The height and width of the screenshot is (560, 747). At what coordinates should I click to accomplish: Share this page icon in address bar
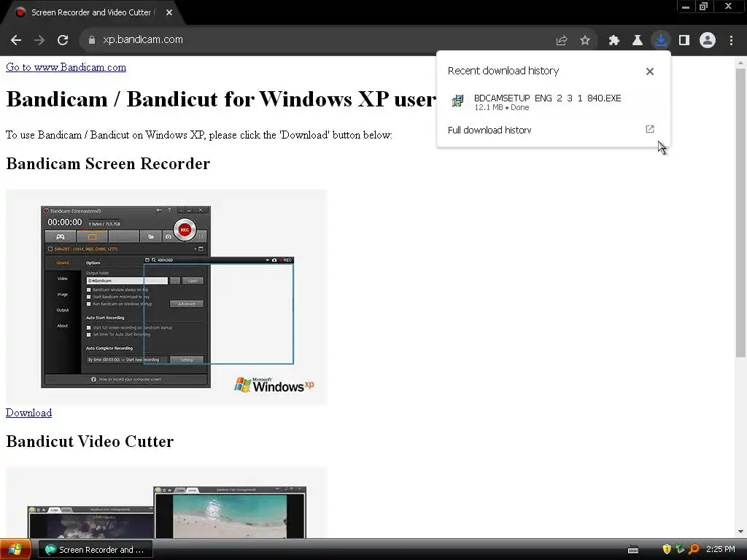[562, 41]
